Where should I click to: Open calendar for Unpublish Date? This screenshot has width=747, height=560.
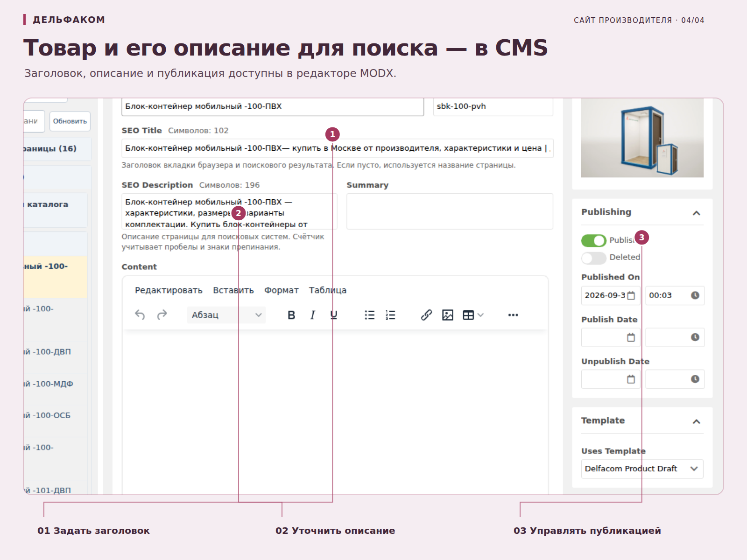pos(631,379)
